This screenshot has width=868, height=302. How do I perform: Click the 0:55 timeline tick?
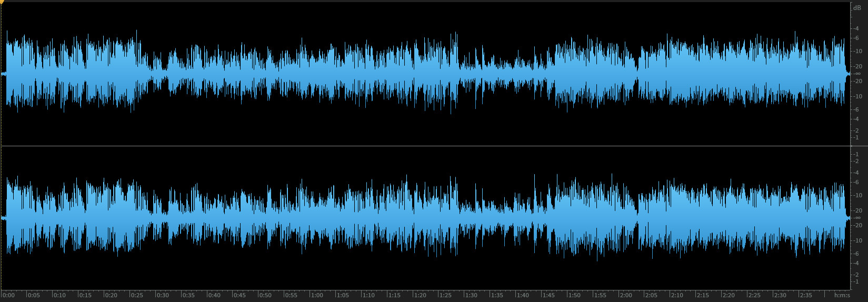tap(292, 295)
